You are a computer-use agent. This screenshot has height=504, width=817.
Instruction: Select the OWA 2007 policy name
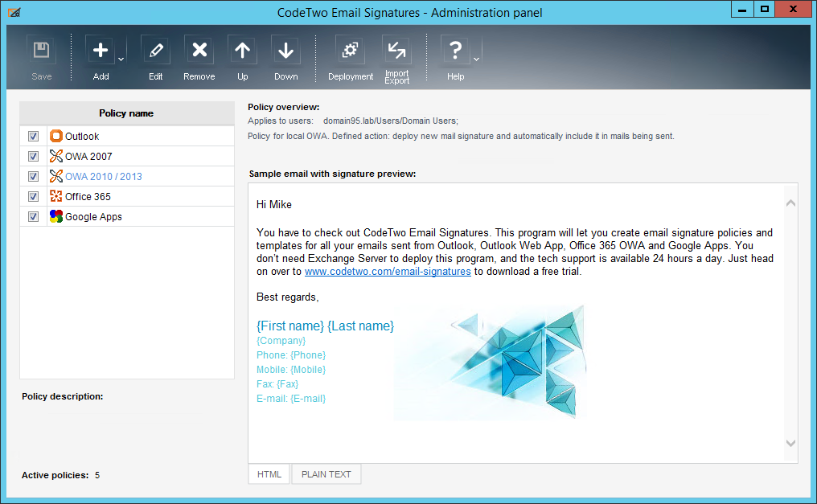coord(88,156)
